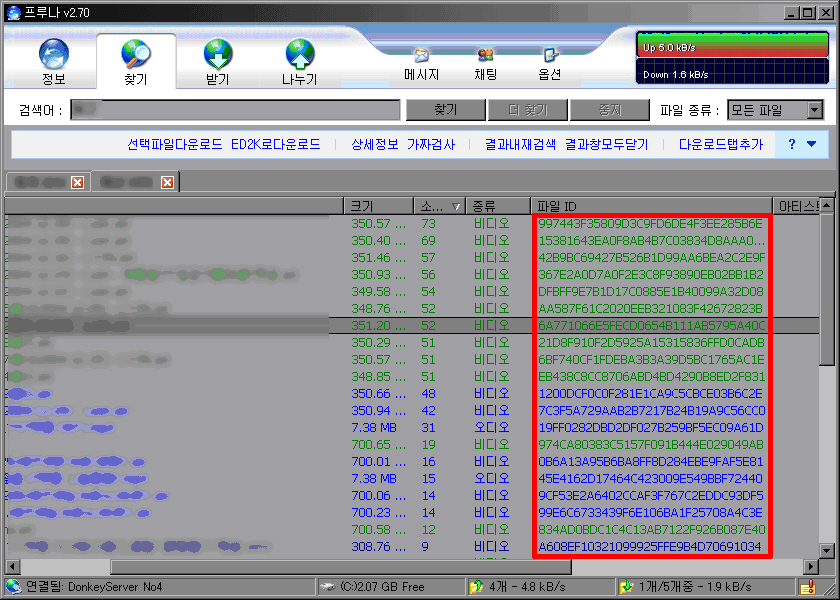The width and height of the screenshot is (840, 600).
Task: Open the 옵션 (Options) icon
Action: pos(549,63)
